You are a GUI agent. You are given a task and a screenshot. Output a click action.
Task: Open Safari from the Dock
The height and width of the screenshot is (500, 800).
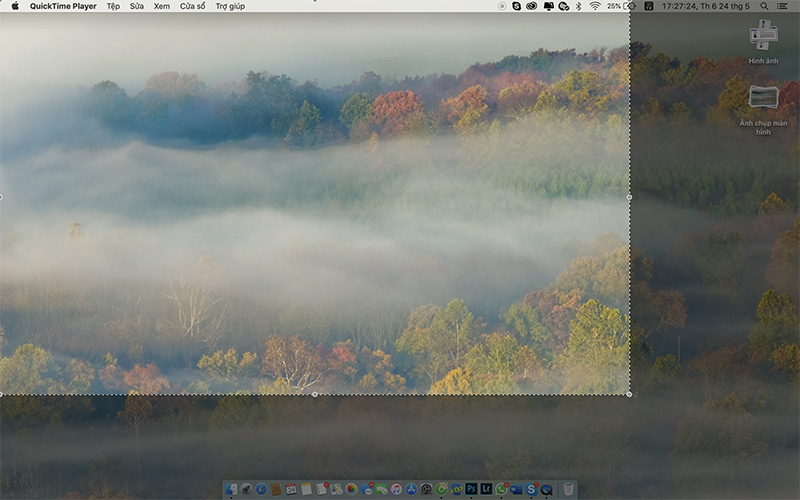point(261,489)
